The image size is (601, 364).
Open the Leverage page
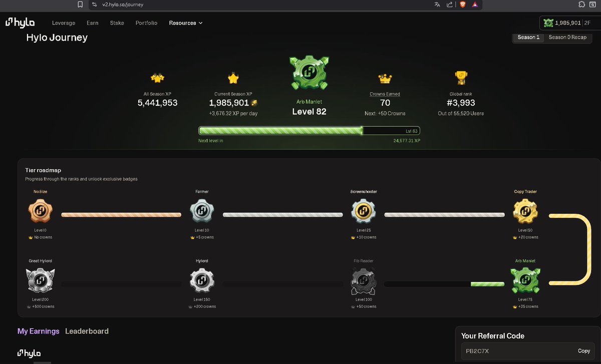pos(64,23)
